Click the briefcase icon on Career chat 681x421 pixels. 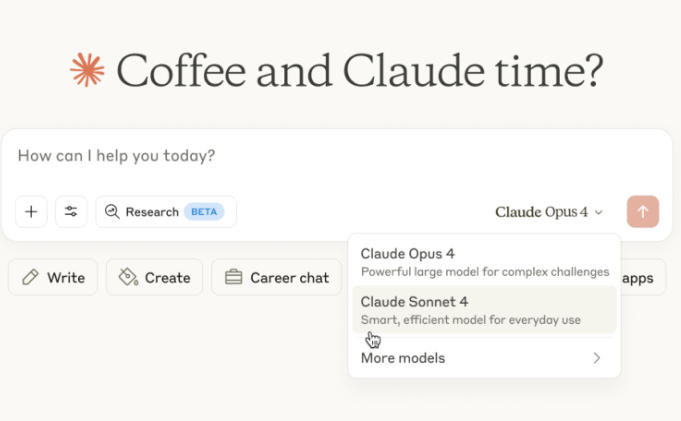(x=233, y=277)
